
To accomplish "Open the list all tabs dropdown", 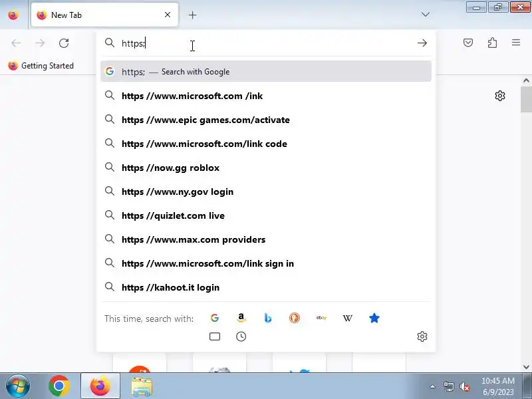I will 425,15.
